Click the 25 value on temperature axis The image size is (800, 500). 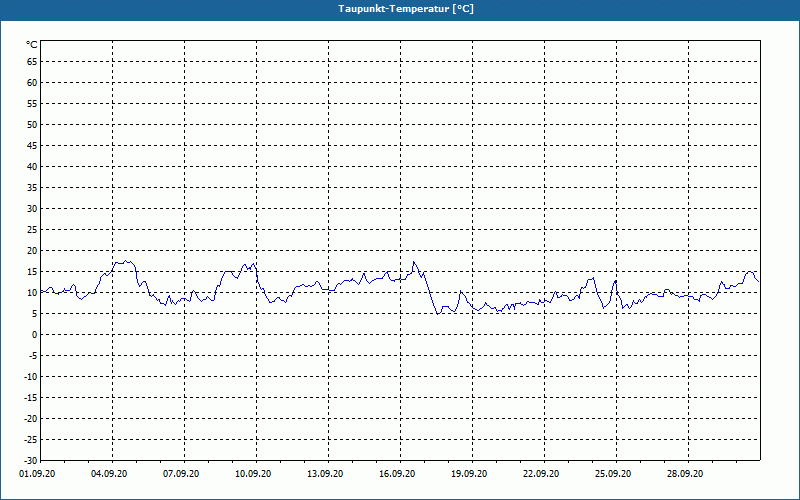point(32,230)
